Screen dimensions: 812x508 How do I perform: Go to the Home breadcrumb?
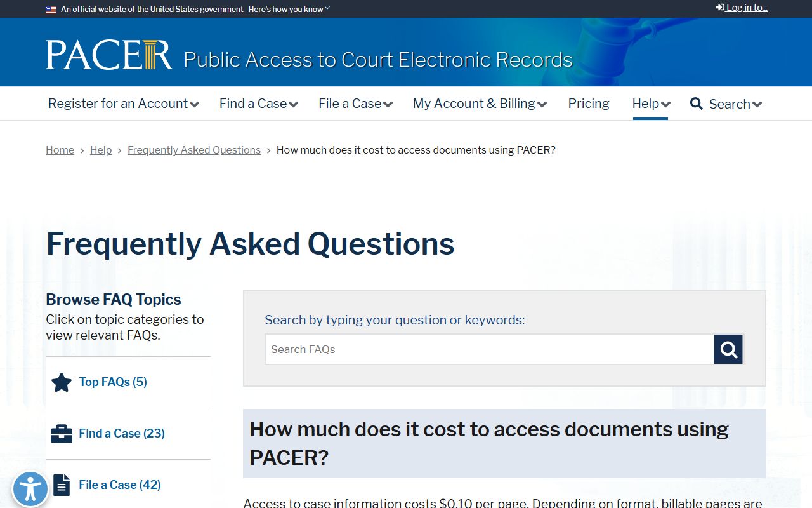point(60,150)
